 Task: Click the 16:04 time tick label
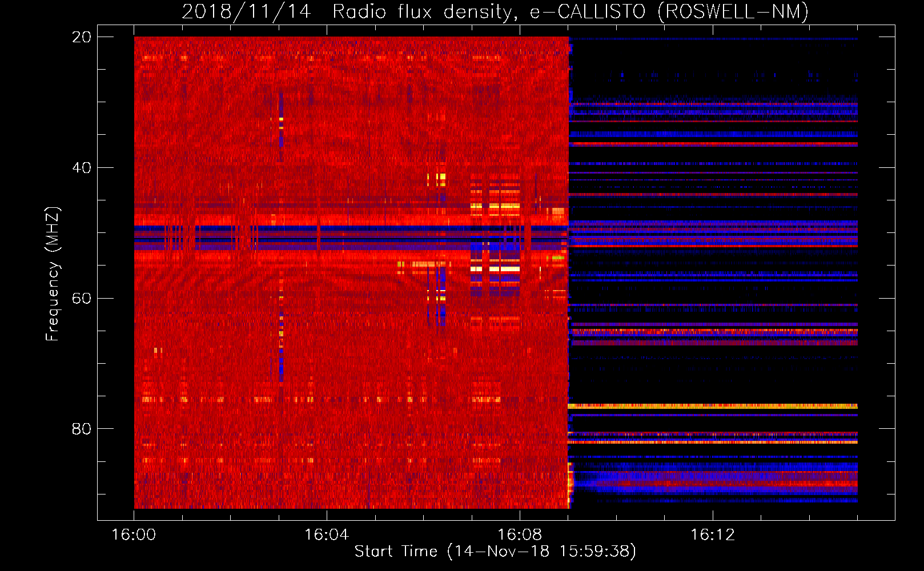(x=327, y=535)
